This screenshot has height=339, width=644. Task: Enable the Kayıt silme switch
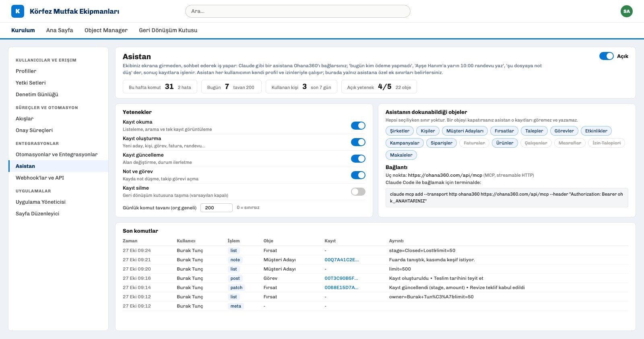(358, 192)
